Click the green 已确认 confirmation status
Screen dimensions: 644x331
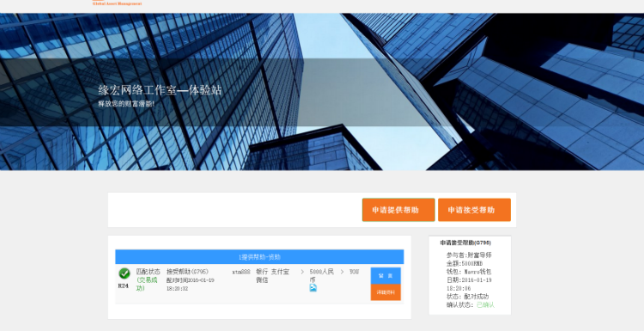tap(485, 304)
